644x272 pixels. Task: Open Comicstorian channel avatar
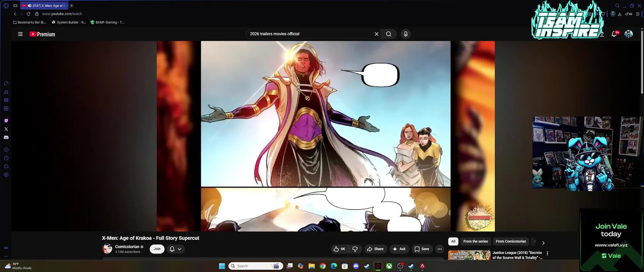[x=107, y=249]
